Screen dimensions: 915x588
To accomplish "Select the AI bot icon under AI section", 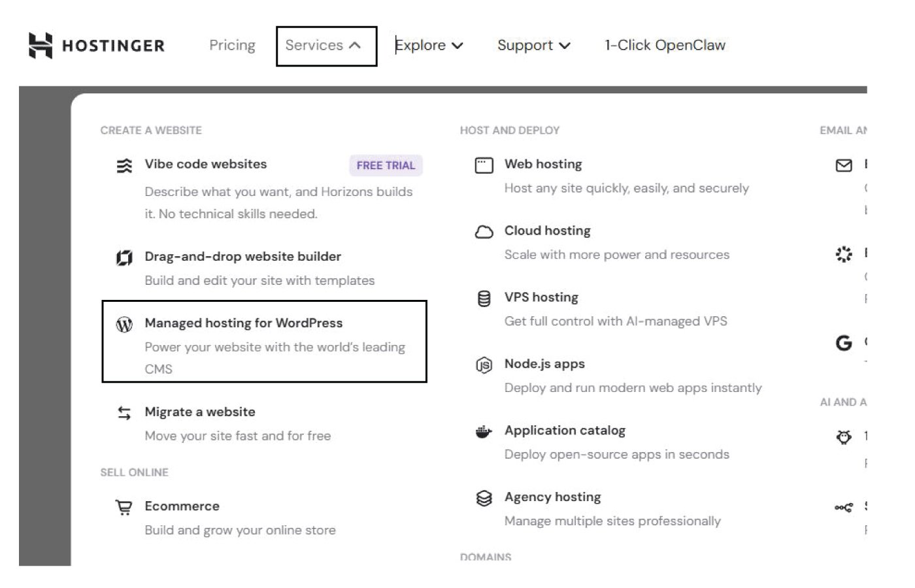I will click(844, 437).
